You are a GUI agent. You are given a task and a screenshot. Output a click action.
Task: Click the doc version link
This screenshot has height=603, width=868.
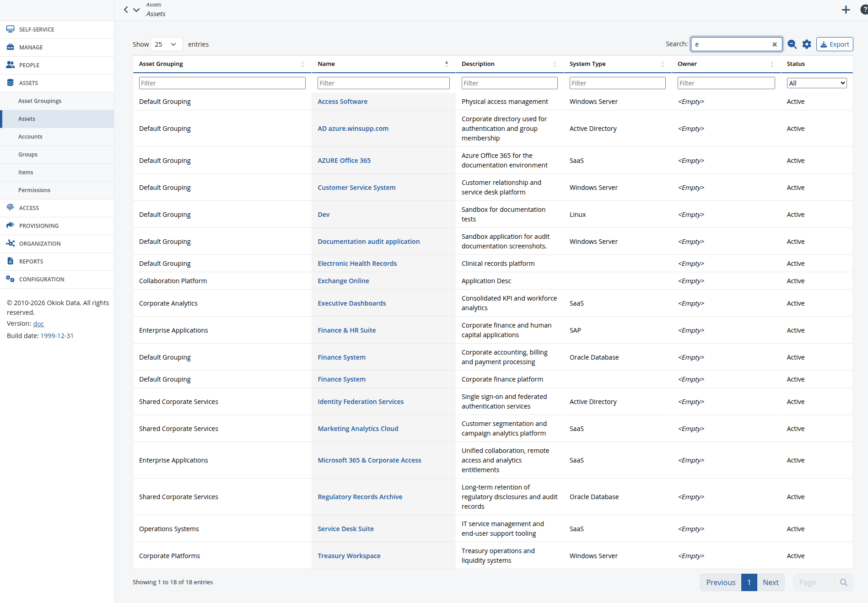pyautogui.click(x=38, y=323)
